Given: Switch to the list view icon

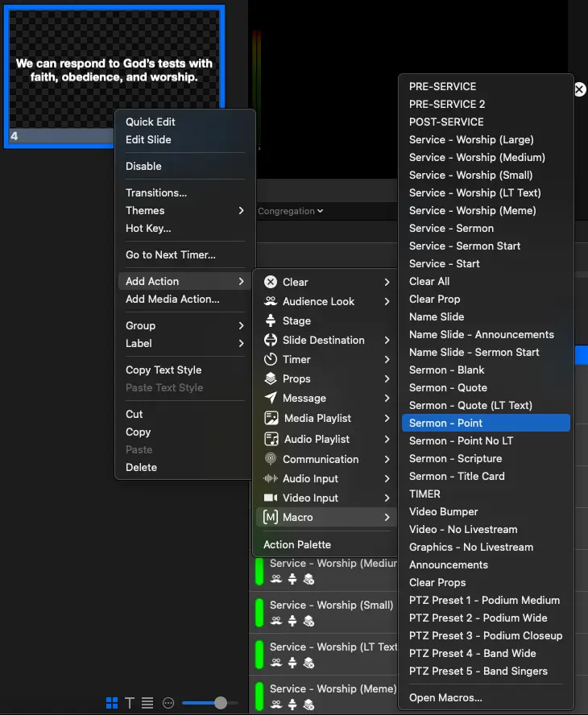Looking at the screenshot, I should 146,702.
